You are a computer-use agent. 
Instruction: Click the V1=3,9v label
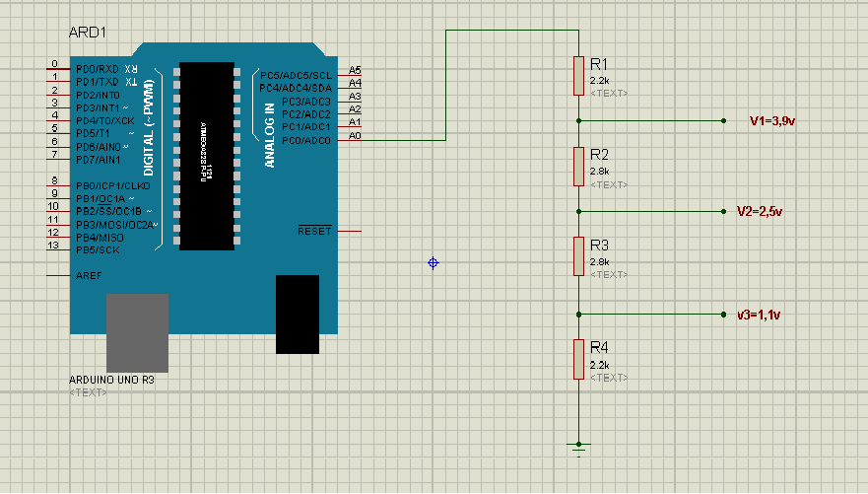pos(772,120)
